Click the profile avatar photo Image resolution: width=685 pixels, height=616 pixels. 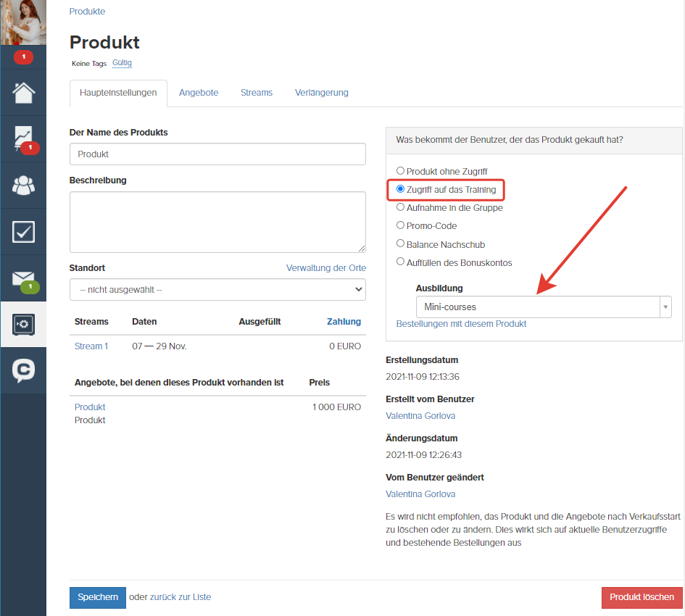tap(23, 22)
